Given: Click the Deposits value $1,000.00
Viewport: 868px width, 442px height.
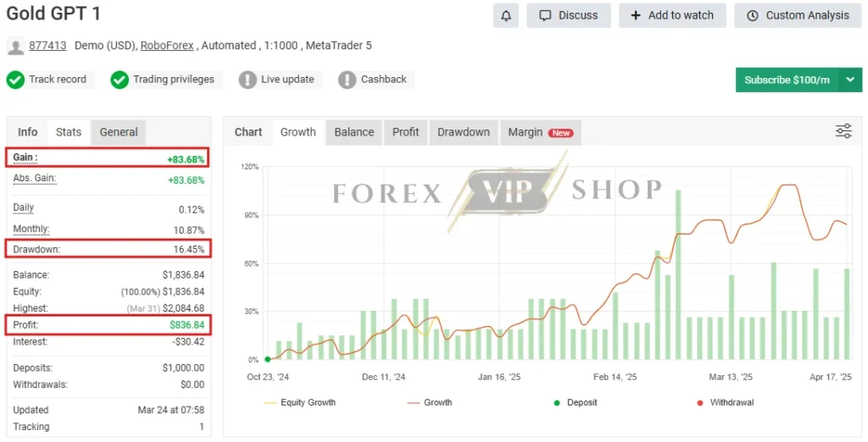Looking at the screenshot, I should pos(183,367).
